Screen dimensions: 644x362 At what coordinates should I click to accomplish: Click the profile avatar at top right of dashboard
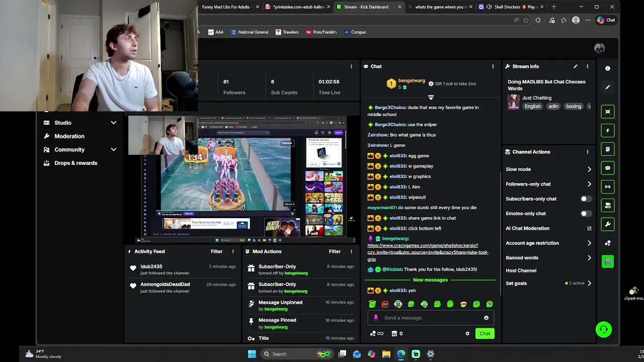coord(599,48)
